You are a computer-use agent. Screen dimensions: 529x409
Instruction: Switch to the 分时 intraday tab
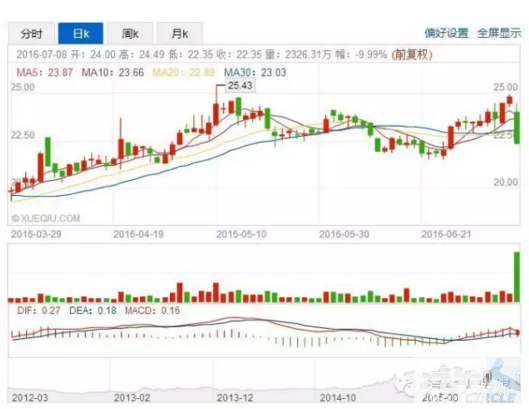[31, 33]
